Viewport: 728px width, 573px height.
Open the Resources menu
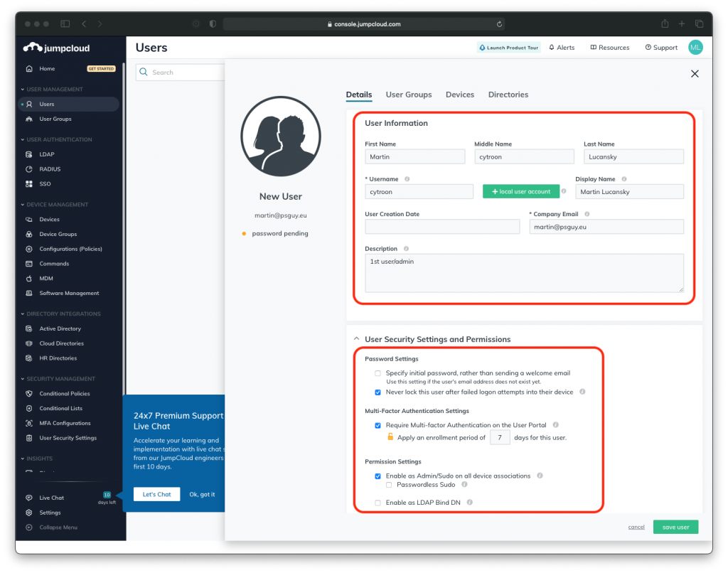(x=609, y=48)
